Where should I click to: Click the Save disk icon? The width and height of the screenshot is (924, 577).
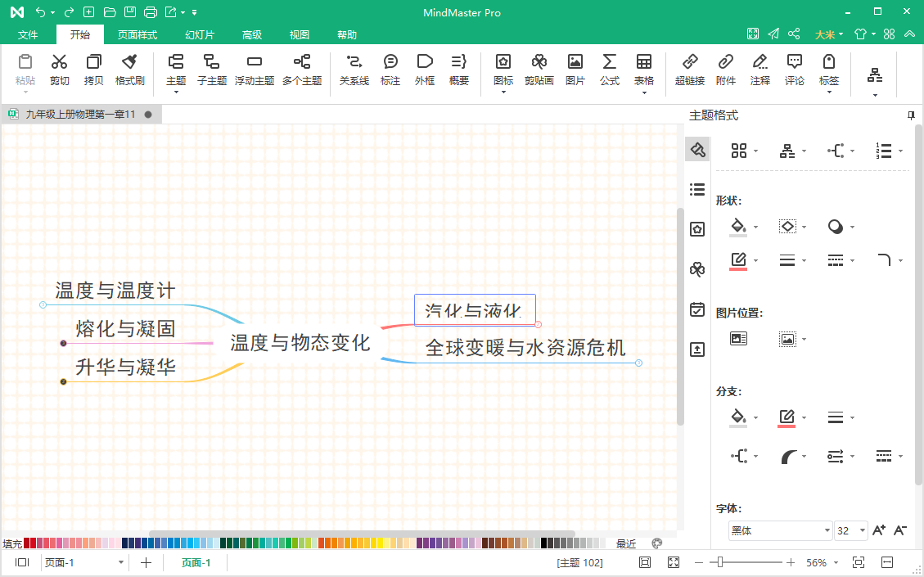click(x=129, y=11)
